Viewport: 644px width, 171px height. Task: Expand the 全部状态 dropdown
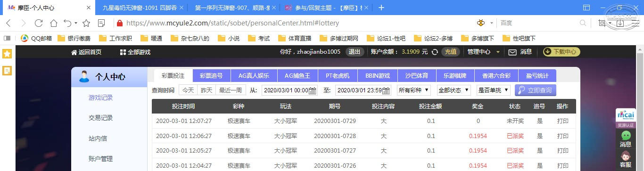[454, 90]
